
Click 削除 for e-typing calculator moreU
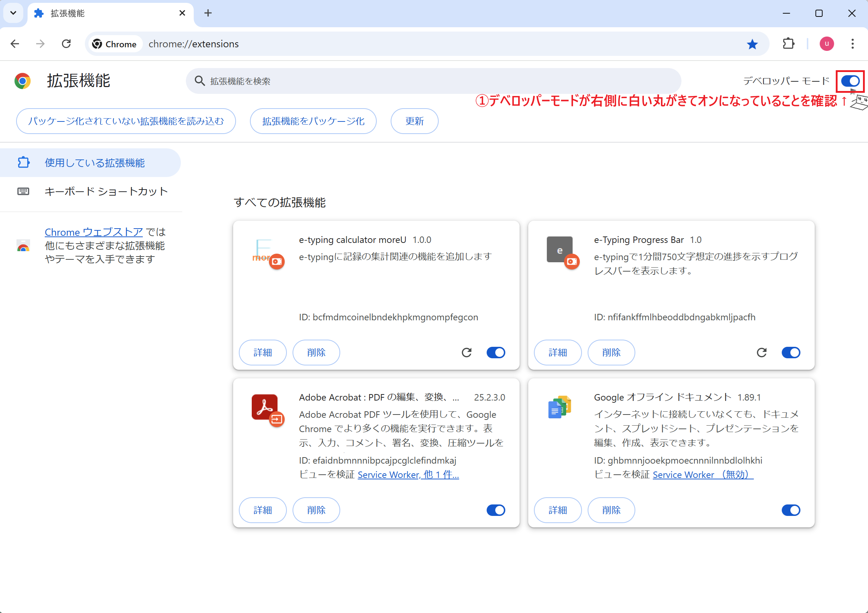pyautogui.click(x=316, y=353)
